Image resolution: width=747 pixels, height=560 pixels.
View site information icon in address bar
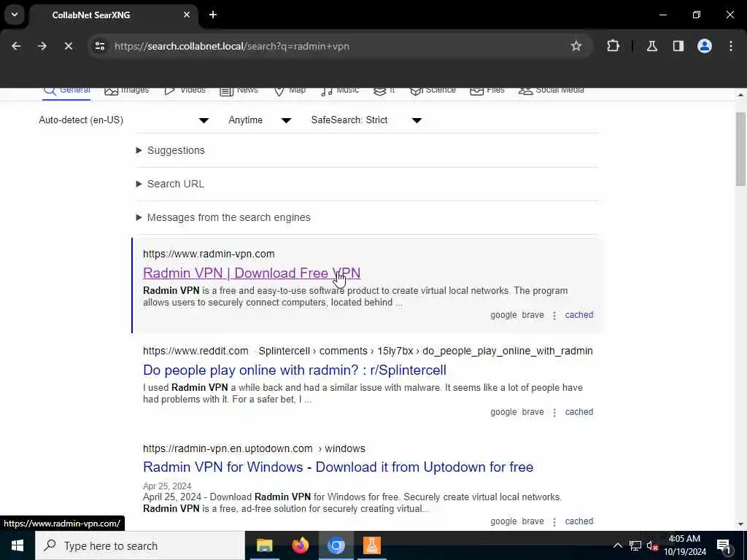point(99,46)
